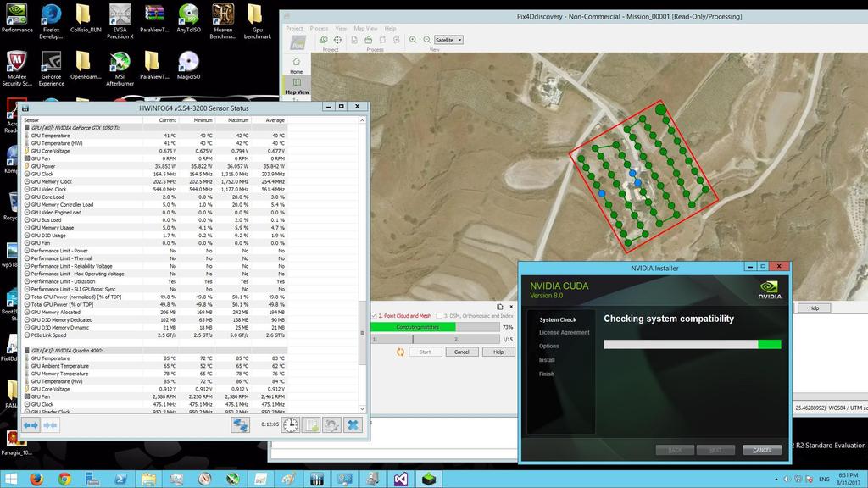Toggle Point Cloud and Mesh checkbox
Screen dimensions: 868x488
[x=374, y=315]
